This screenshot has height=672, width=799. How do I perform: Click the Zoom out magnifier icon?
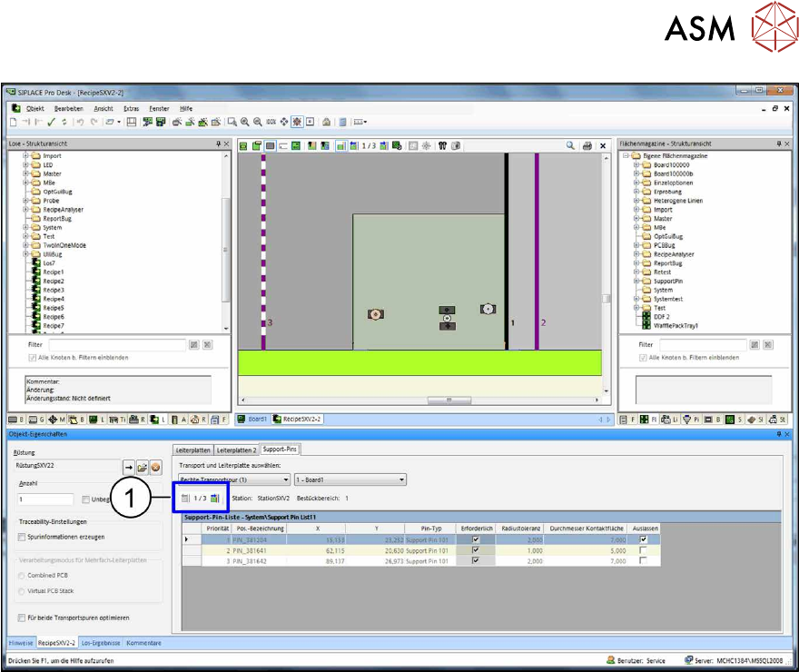click(x=258, y=122)
